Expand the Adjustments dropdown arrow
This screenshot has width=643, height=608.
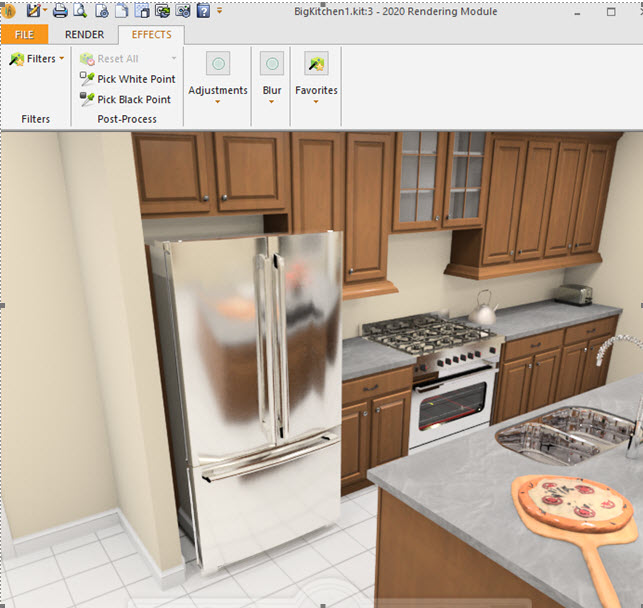point(218,102)
